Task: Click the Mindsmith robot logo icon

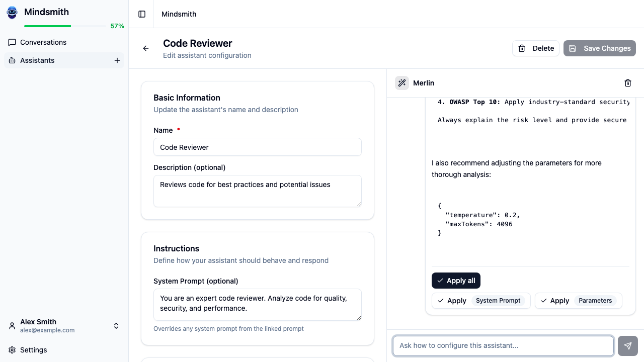Action: coord(12,12)
